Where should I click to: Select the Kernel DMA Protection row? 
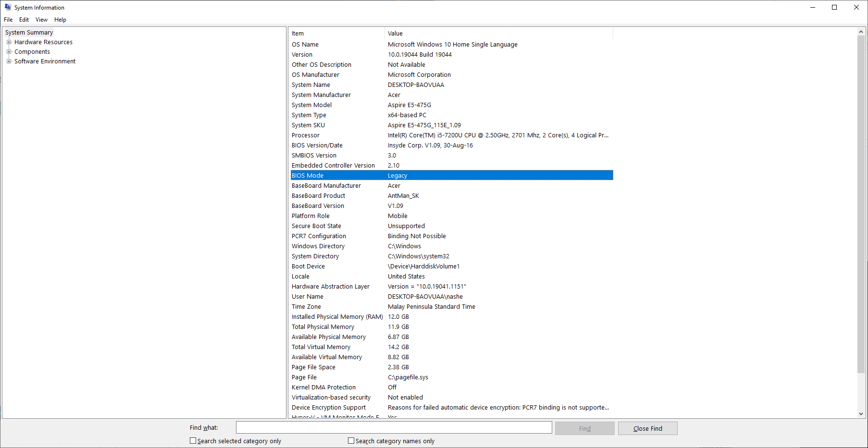tap(452, 387)
